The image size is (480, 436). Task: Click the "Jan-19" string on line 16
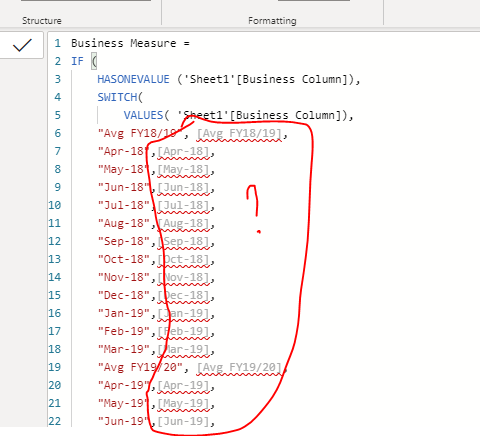(x=124, y=313)
